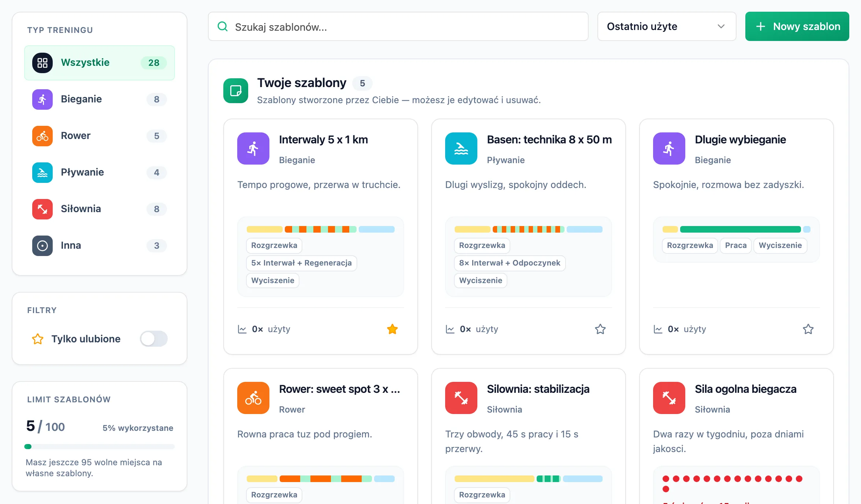Image resolution: width=861 pixels, height=504 pixels.
Task: Click the 5x Interwał + Regeneracja tag
Action: point(302,263)
